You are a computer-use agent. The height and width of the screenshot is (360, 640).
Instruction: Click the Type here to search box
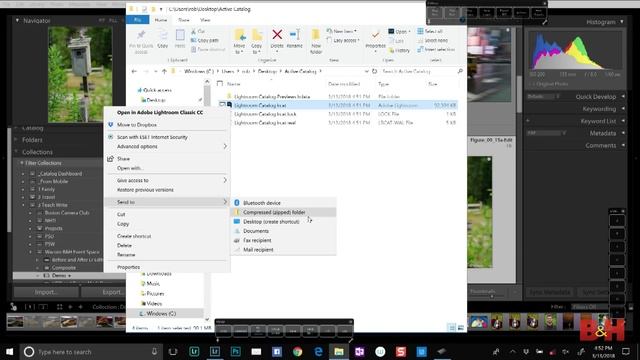tap(90, 351)
